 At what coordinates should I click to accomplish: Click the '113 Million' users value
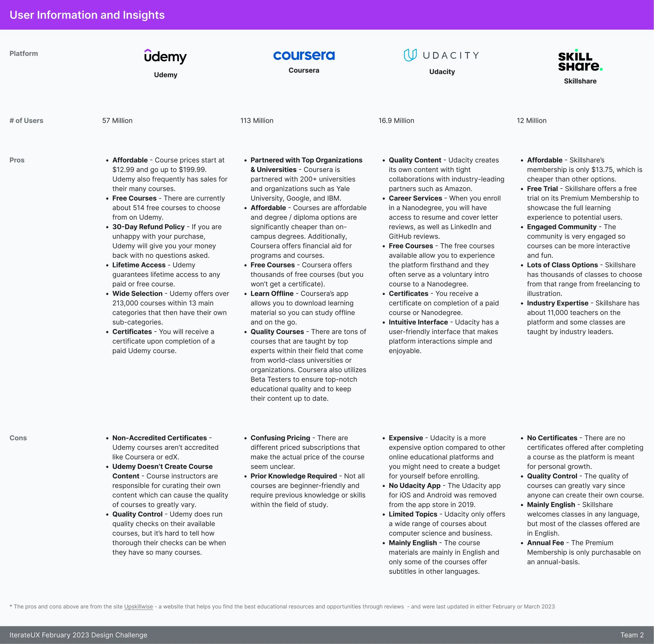(257, 121)
